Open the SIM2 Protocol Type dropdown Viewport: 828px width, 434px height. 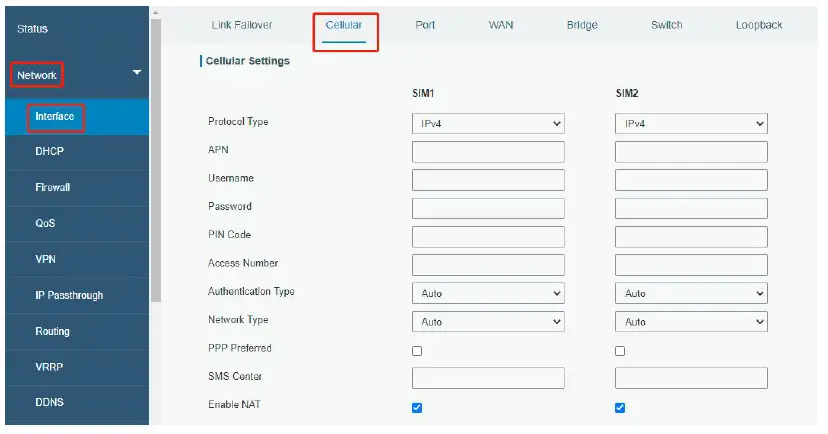(x=690, y=124)
